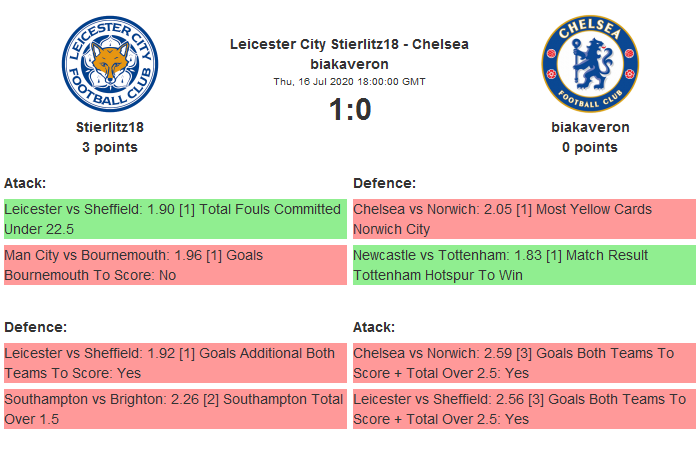Click the Chelsea club crest
The image size is (700, 460).
pos(589,62)
